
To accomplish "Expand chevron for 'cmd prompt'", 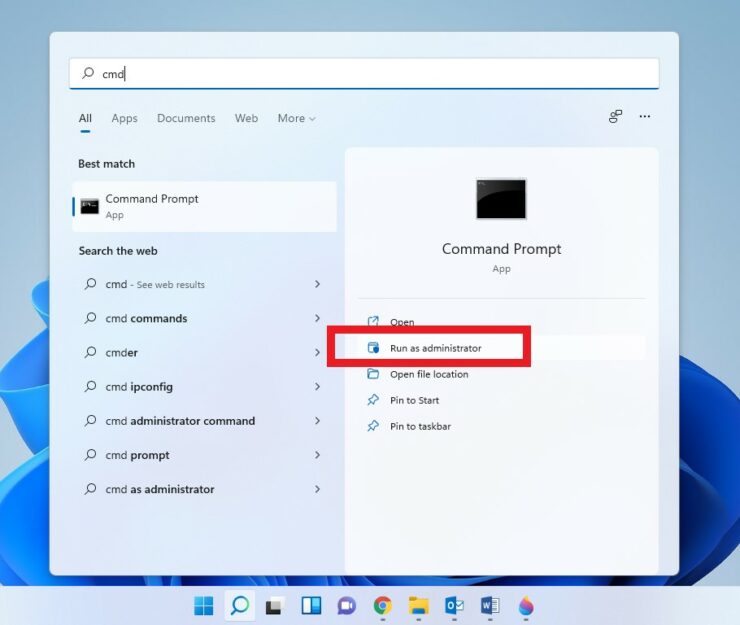I will (317, 455).
